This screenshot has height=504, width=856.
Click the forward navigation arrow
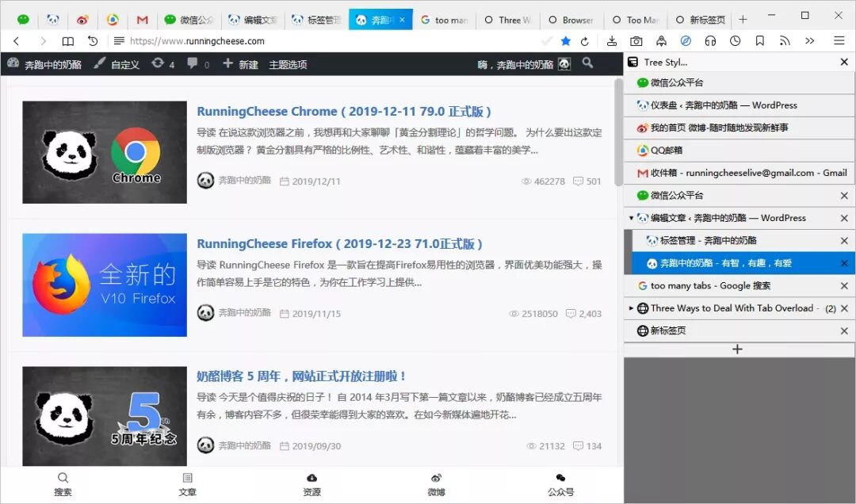[43, 41]
